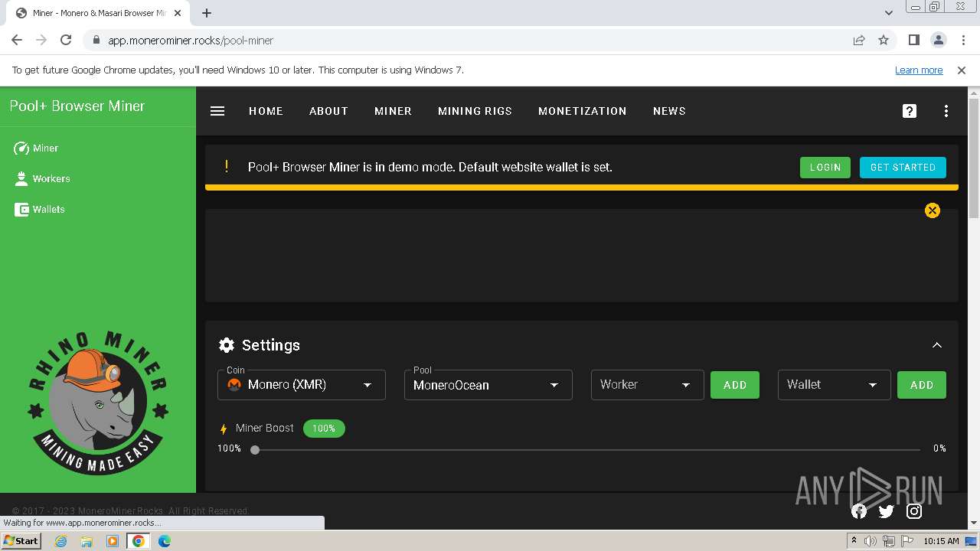The height and width of the screenshot is (551, 980).
Task: Open the NEWS menu item
Action: (x=669, y=111)
